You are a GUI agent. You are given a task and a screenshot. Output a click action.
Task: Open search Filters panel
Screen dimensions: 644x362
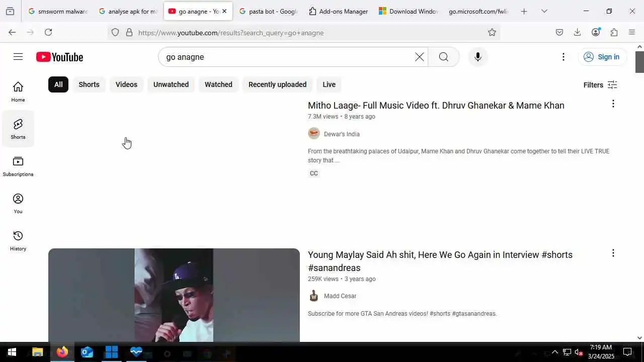[600, 85]
